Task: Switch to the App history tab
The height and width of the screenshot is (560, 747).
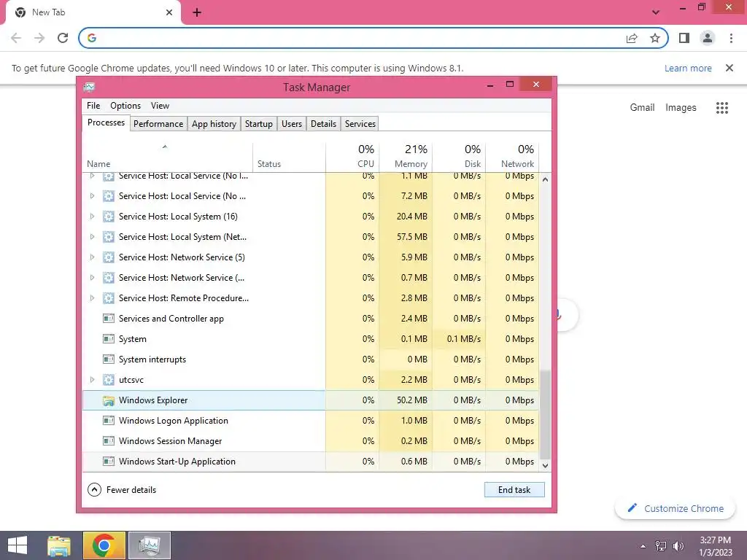Action: 214,124
